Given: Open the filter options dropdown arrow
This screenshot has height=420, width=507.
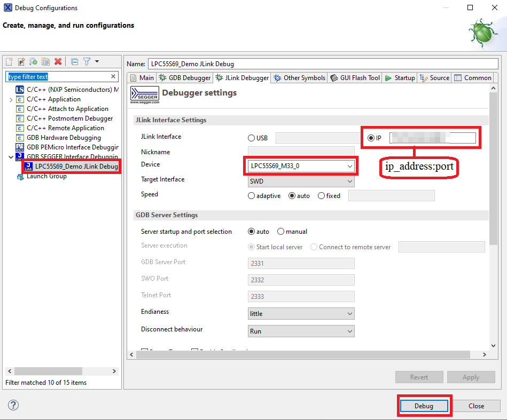Looking at the screenshot, I should point(97,61).
